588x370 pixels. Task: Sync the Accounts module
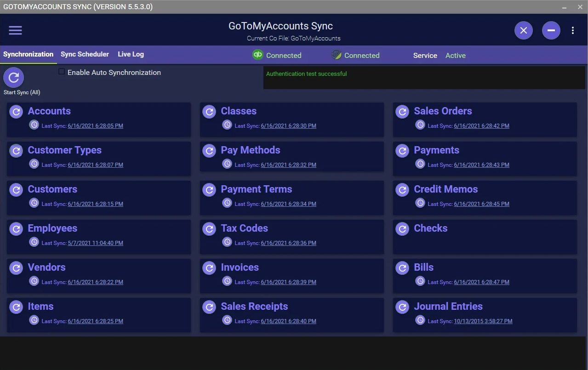(16, 112)
